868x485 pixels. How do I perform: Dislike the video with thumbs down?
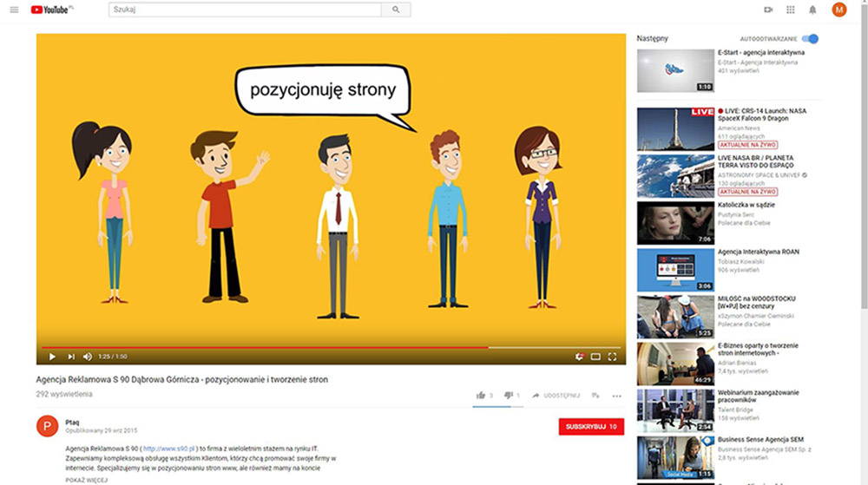click(x=509, y=396)
